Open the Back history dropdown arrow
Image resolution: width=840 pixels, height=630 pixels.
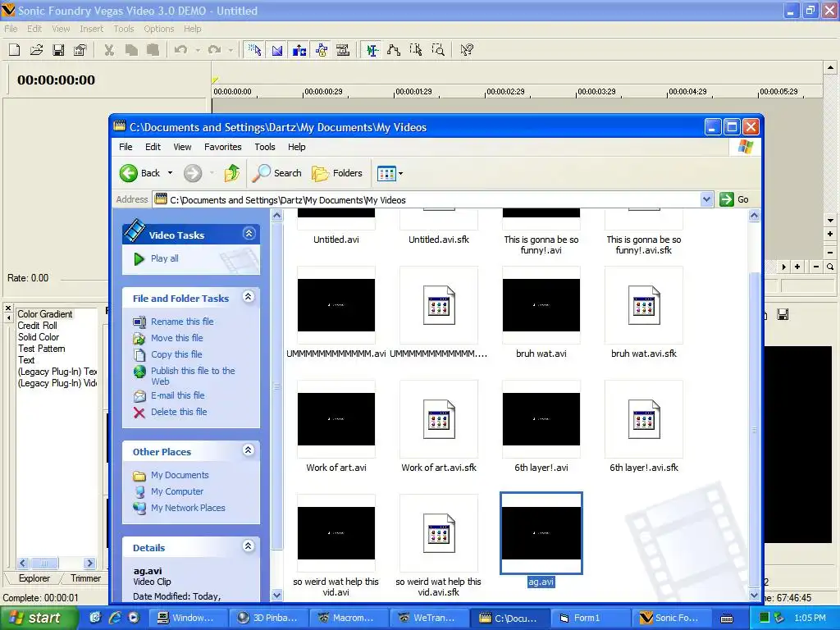(171, 173)
